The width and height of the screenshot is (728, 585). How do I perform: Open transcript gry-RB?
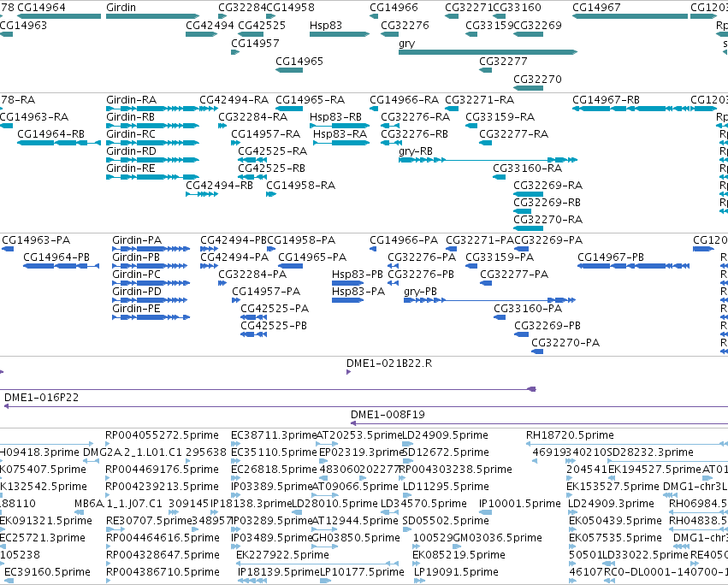pos(416,151)
